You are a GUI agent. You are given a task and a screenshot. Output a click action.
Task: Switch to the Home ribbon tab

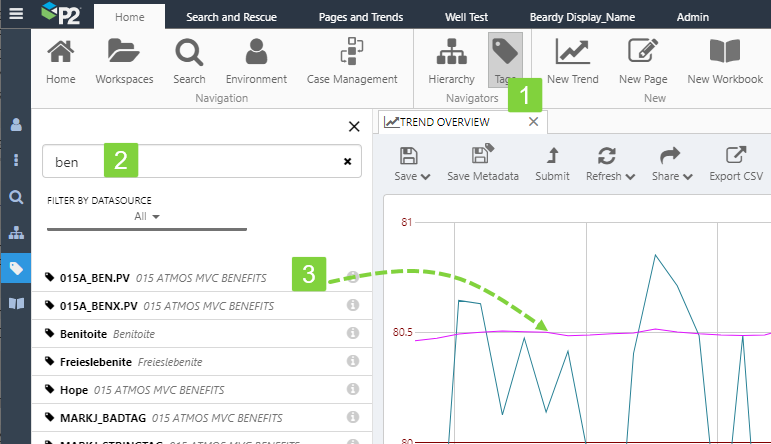[x=129, y=17]
